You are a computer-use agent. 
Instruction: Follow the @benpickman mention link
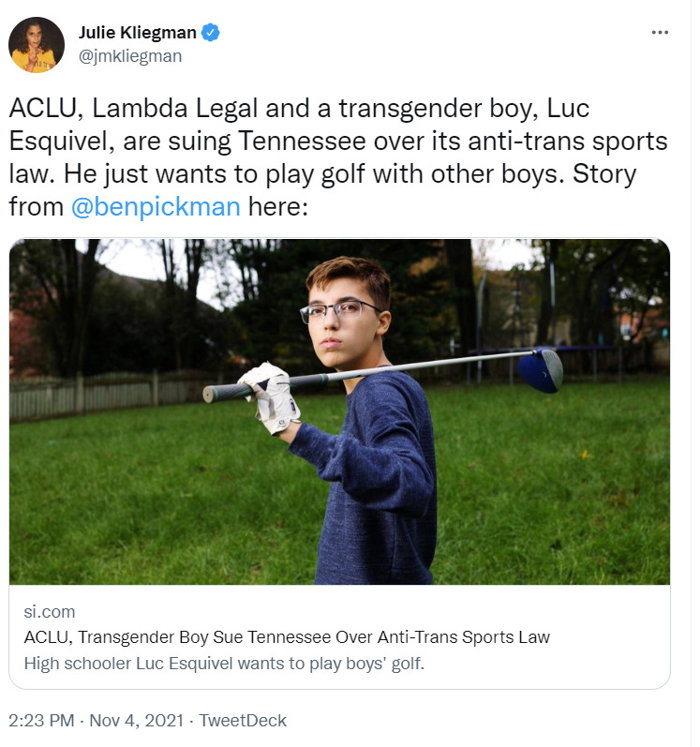coord(156,207)
